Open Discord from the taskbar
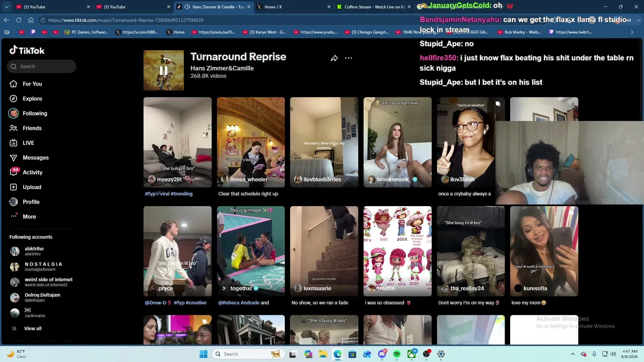 (382, 354)
